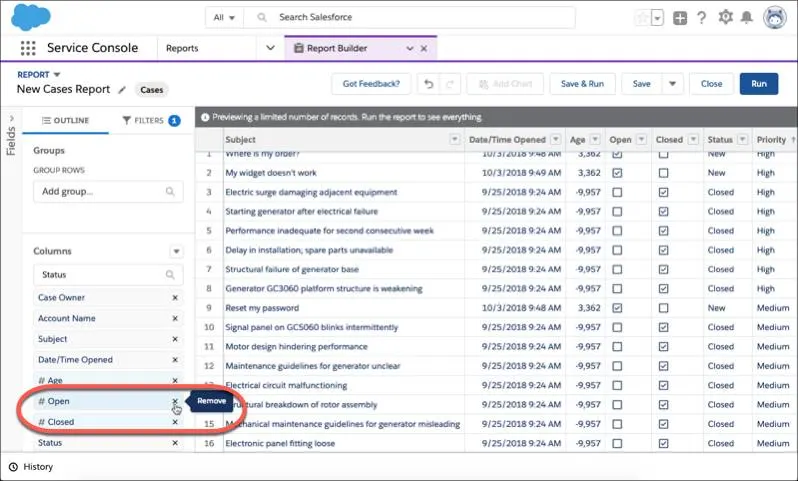Click the info icon in preview banner
Screen dimensions: 798x481
click(x=205, y=118)
